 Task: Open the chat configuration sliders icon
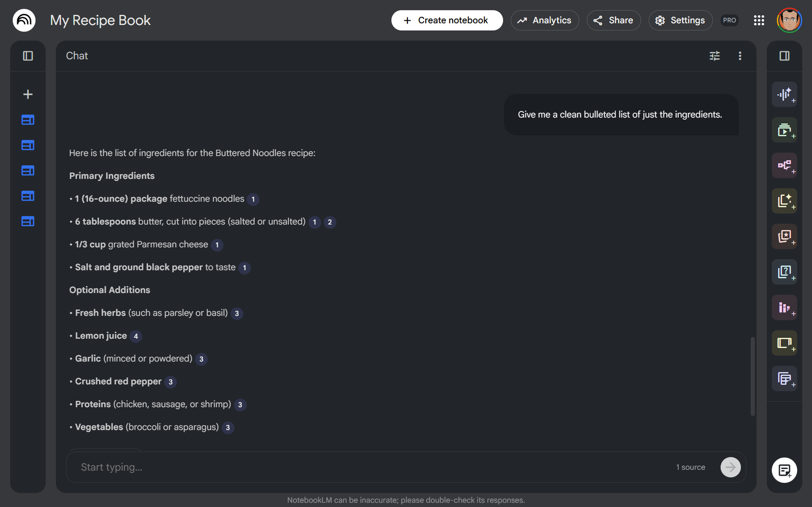pyautogui.click(x=715, y=56)
